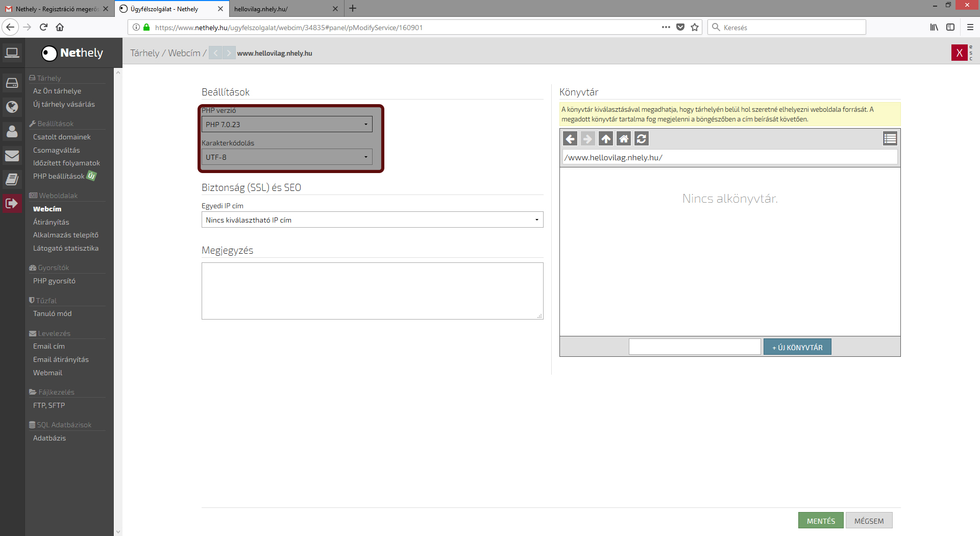Open the mail envelope sidebar icon
This screenshot has width=980, height=536.
[x=12, y=156]
